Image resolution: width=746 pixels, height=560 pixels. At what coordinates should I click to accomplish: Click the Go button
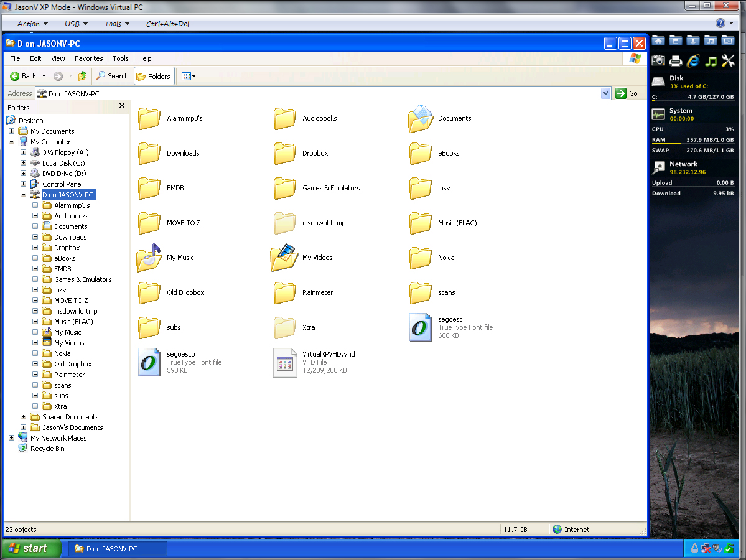point(627,93)
